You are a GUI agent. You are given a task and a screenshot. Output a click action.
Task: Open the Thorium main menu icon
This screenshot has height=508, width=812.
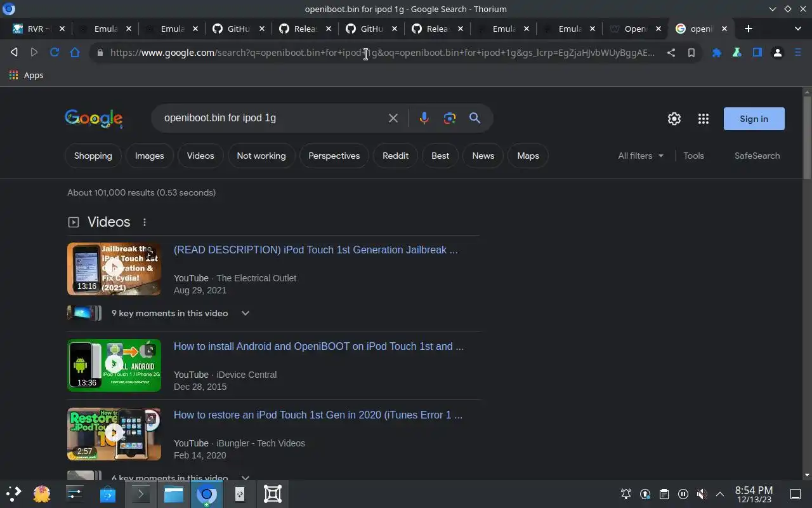point(798,53)
